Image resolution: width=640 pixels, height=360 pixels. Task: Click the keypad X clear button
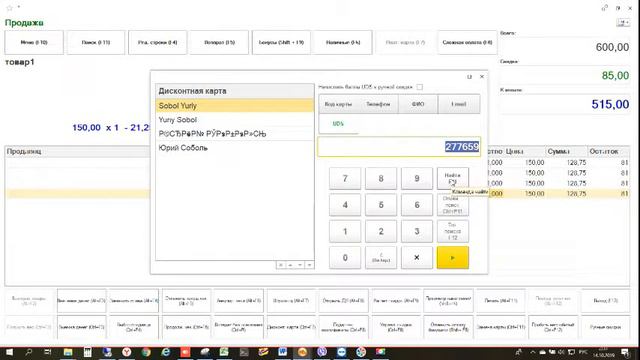point(417,258)
